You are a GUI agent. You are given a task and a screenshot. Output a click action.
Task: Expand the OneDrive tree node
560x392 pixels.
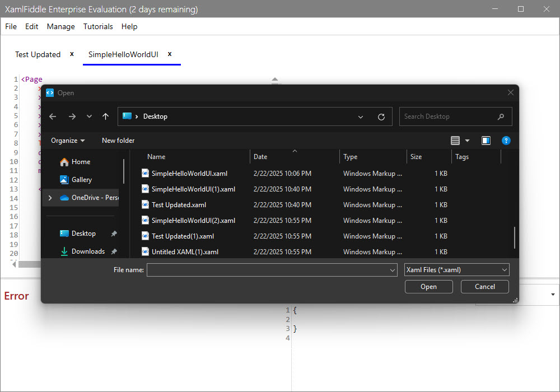pyautogui.click(x=50, y=198)
